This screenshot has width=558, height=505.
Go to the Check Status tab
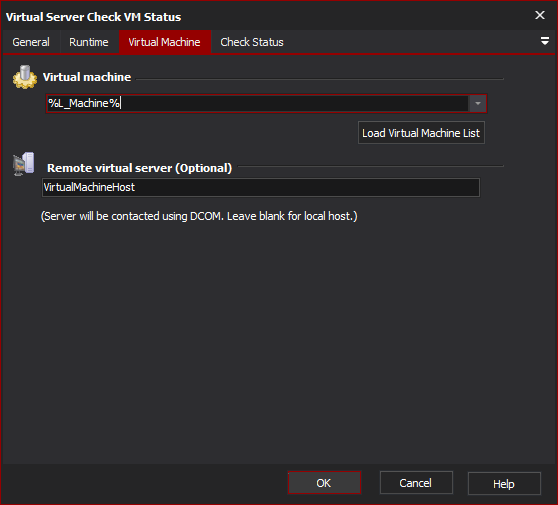[x=252, y=42]
